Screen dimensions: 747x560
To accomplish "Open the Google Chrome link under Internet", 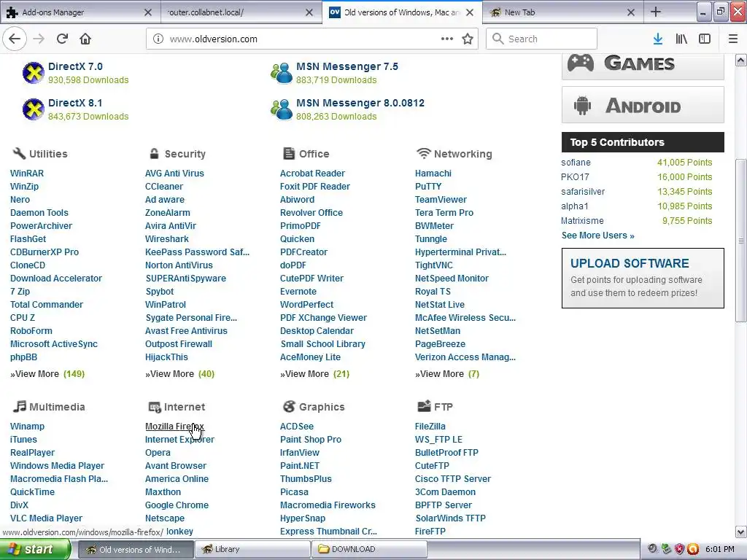I will 177,505.
